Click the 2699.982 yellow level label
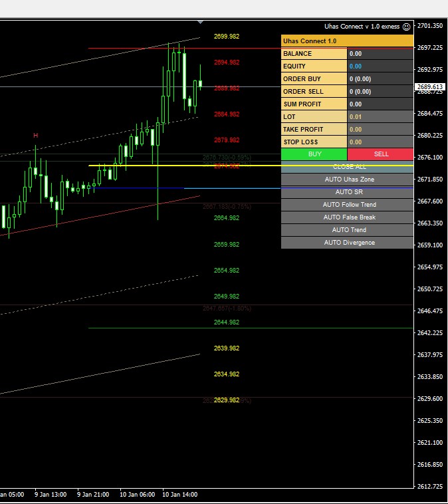 click(227, 37)
